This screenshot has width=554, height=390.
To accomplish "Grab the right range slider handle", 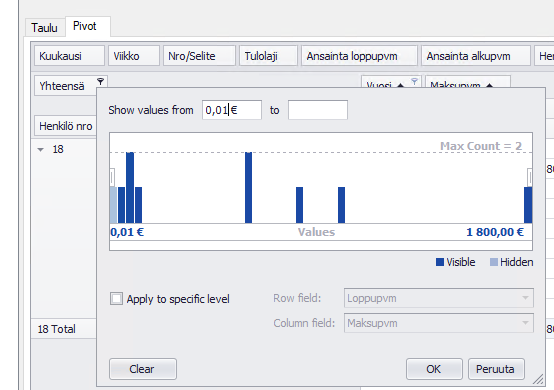I will click(530, 177).
